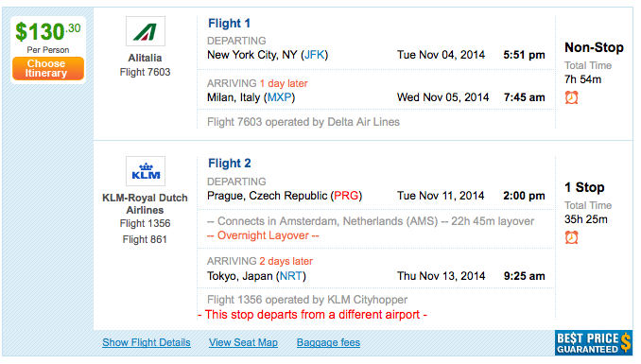Click the 1 Stop label
The height and width of the screenshot is (364, 641).
(584, 187)
